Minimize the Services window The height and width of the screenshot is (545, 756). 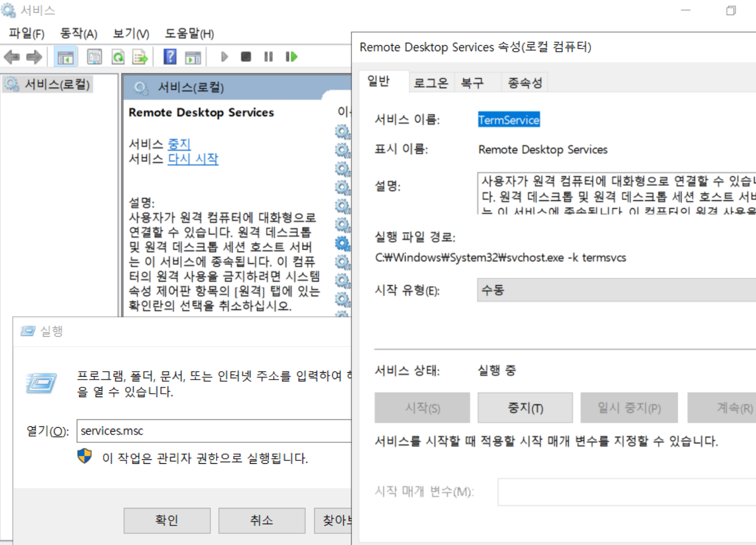[686, 10]
